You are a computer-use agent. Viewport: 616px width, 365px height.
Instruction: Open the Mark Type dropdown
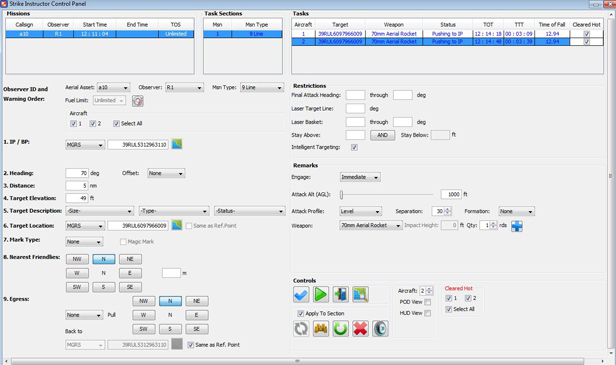84,242
